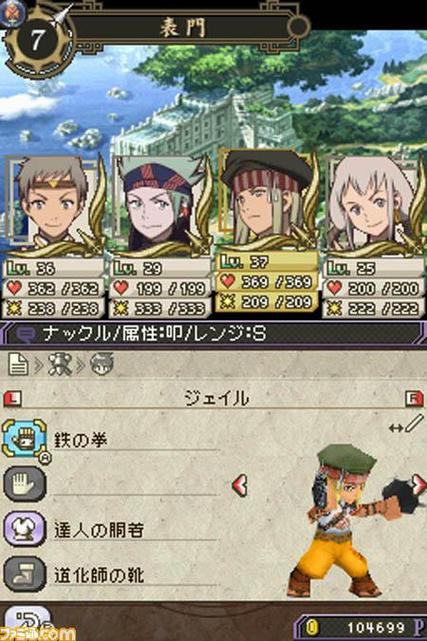Choose the 道化師の靴 boots entry
The height and width of the screenshot is (641, 427).
pos(99,575)
